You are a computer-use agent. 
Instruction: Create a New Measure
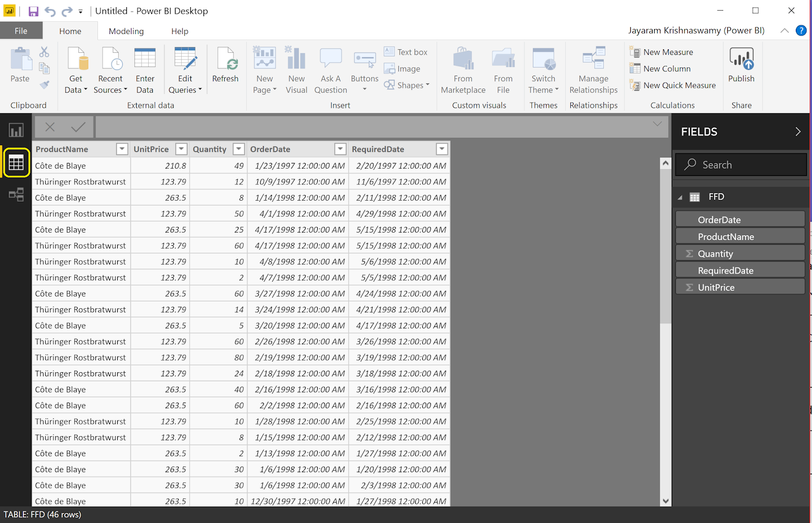661,52
